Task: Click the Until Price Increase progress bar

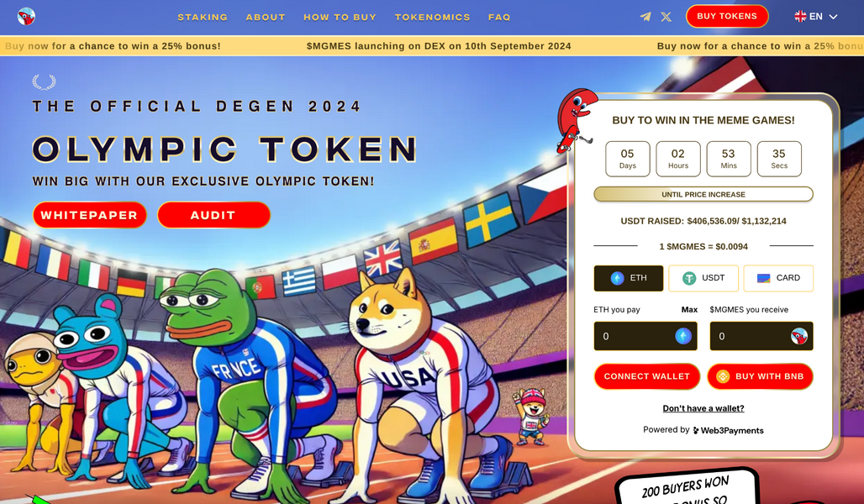Action: pos(703,194)
